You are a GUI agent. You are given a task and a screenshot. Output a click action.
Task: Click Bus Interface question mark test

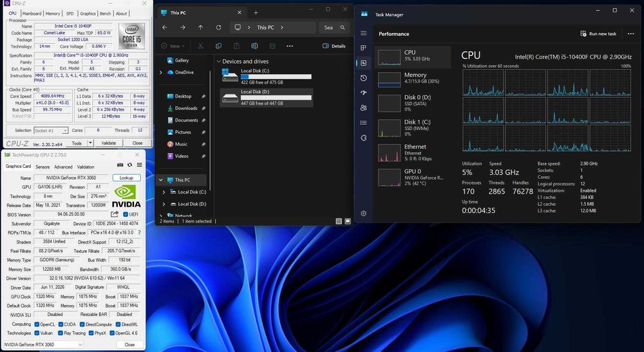(x=139, y=232)
